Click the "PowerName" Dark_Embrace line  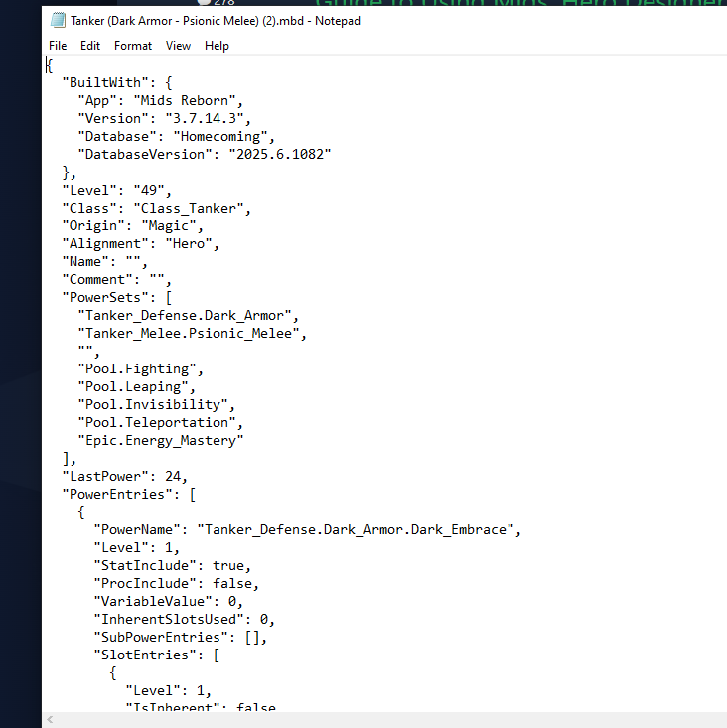pyautogui.click(x=307, y=529)
